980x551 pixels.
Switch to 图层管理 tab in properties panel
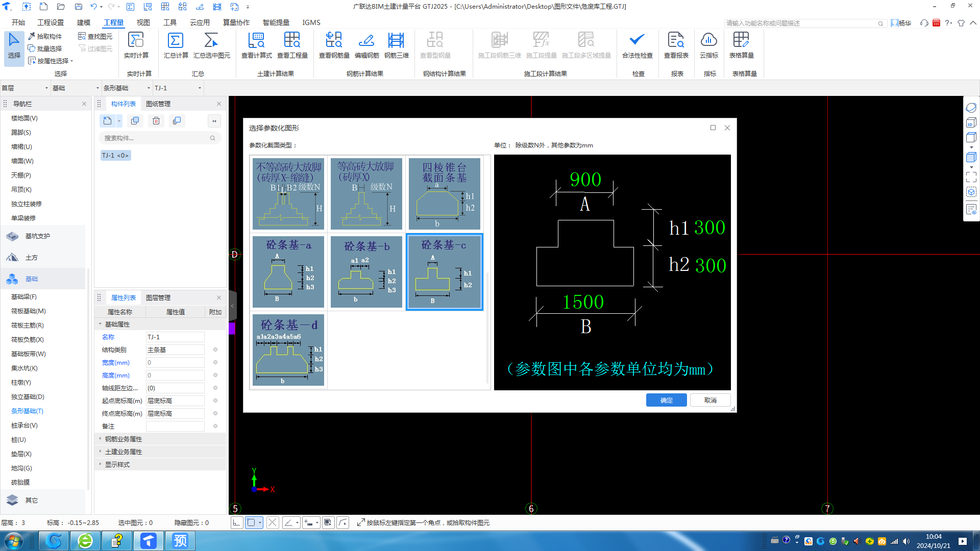[x=158, y=298]
